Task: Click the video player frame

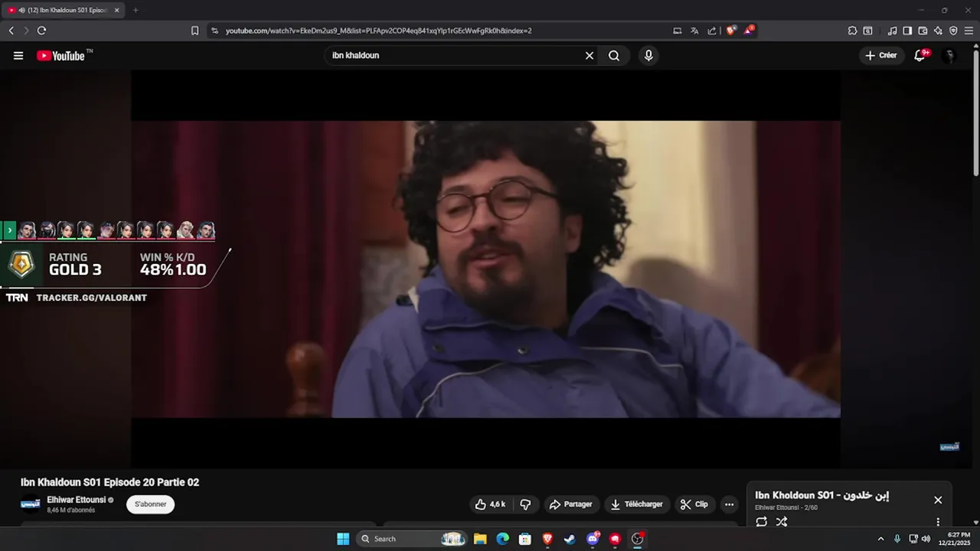Action: pos(485,269)
